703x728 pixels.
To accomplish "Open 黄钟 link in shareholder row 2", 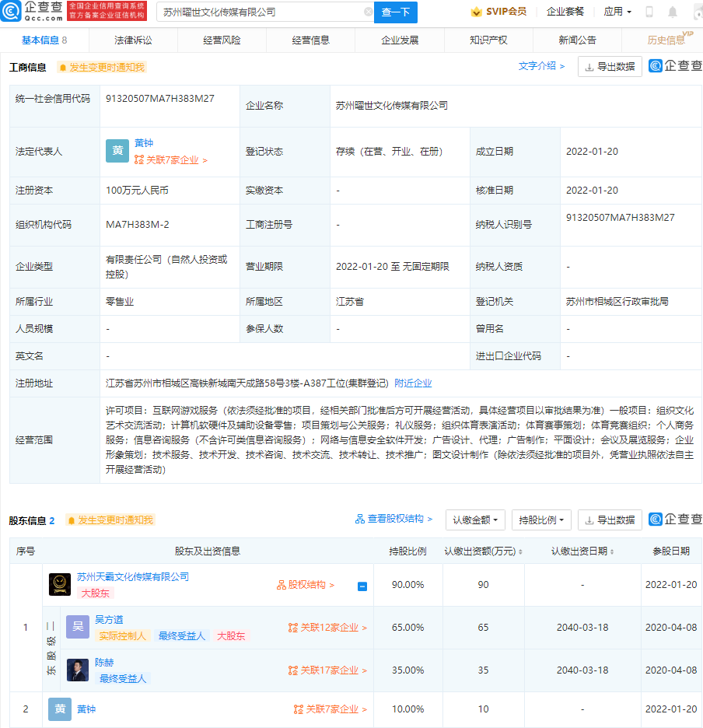I will (x=86, y=709).
